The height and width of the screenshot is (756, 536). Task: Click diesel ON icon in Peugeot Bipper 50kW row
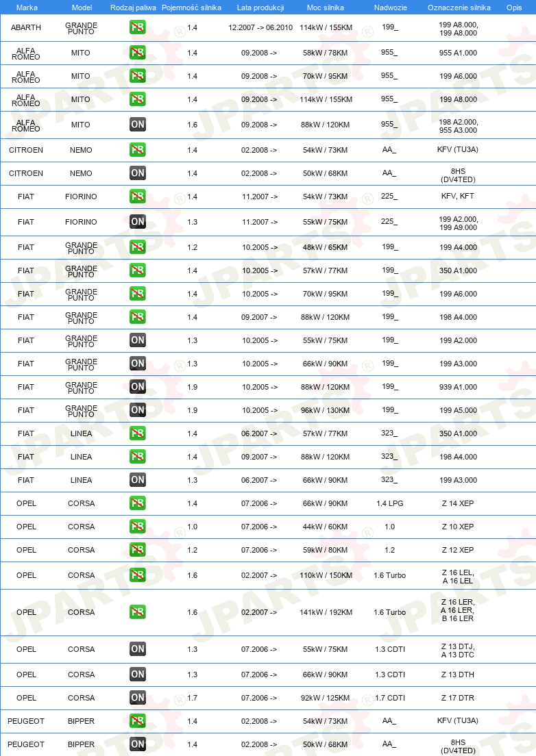click(138, 744)
